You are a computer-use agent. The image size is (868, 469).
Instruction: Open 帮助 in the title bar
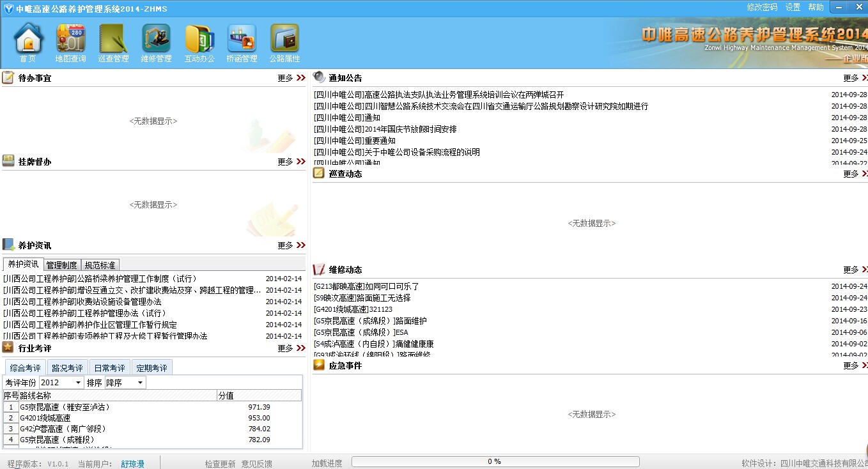(x=816, y=7)
